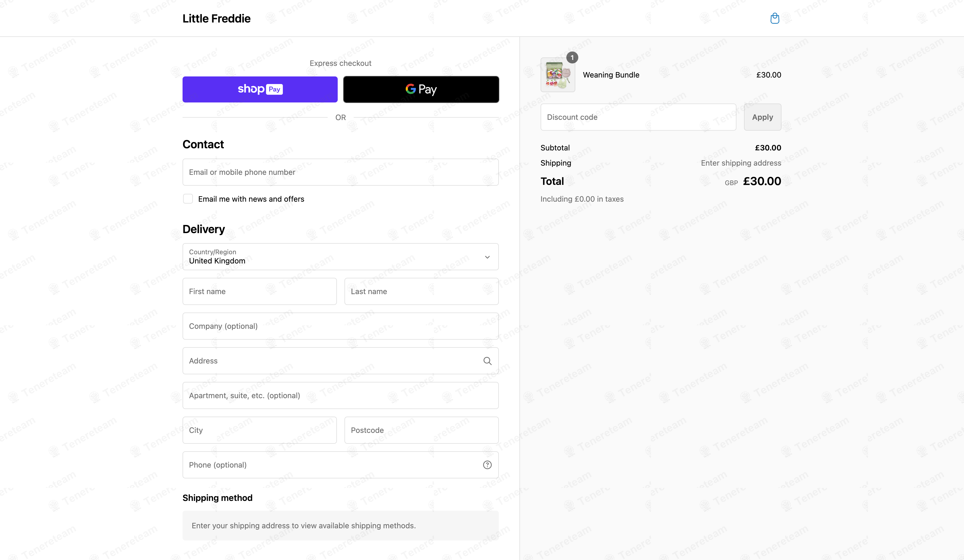Click the Weaning Bundle product thumbnail

pyautogui.click(x=558, y=75)
